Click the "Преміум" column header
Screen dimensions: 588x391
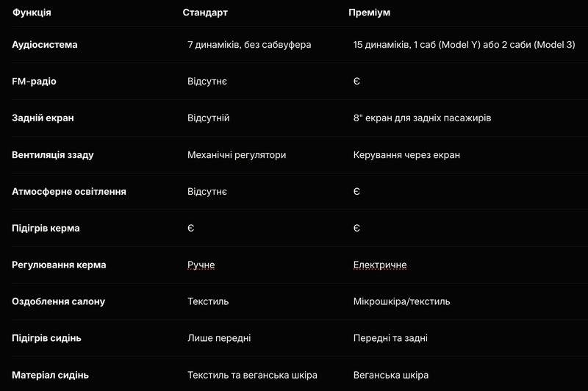pos(370,12)
